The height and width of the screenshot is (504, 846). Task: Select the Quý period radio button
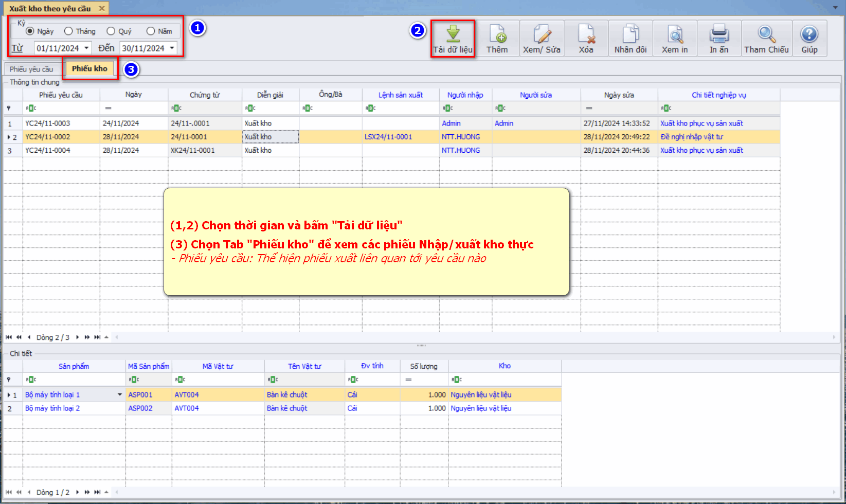click(111, 31)
